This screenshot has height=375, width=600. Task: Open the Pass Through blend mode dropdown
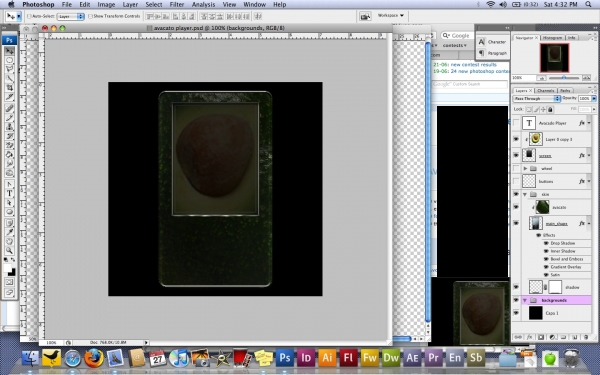[x=536, y=99]
